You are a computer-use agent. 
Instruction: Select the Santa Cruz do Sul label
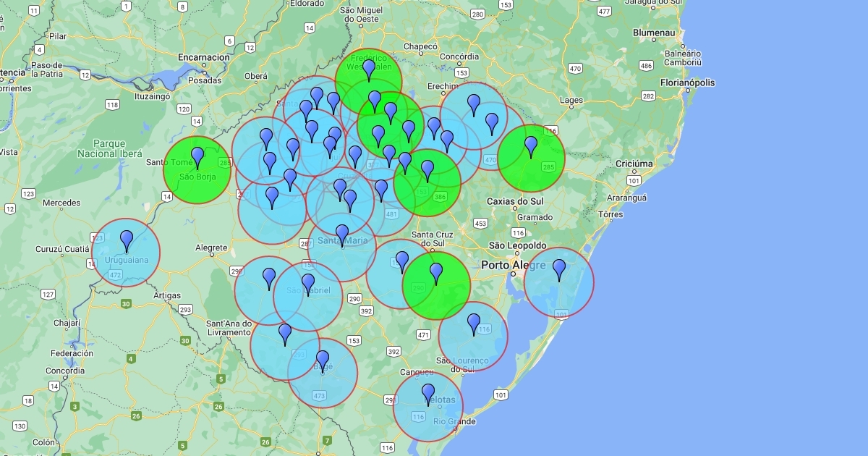coord(433,239)
